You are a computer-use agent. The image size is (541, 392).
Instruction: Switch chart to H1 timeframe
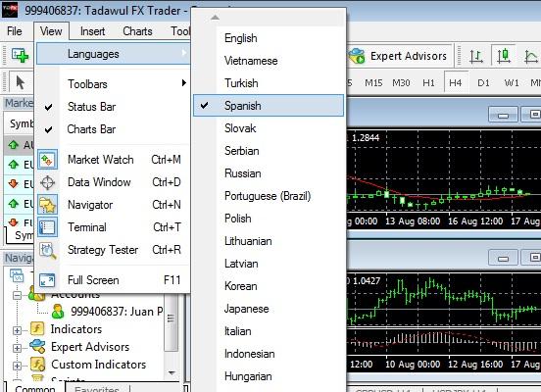pyautogui.click(x=428, y=83)
